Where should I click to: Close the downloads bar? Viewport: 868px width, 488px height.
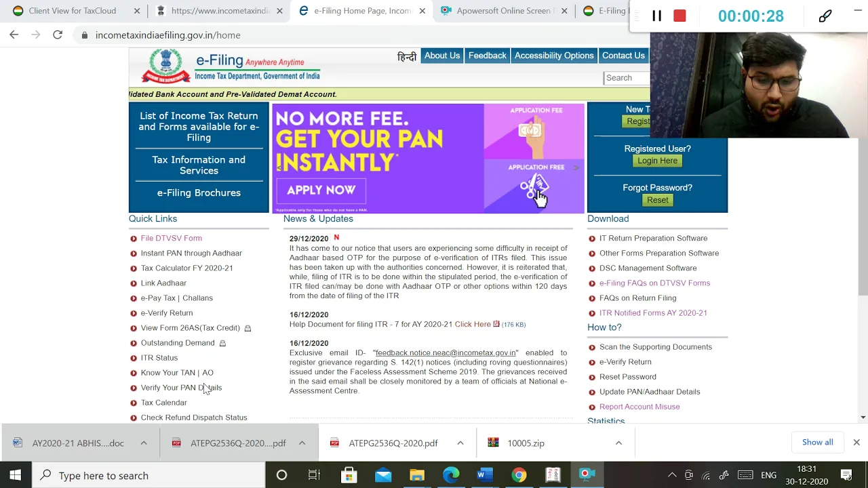tap(856, 443)
